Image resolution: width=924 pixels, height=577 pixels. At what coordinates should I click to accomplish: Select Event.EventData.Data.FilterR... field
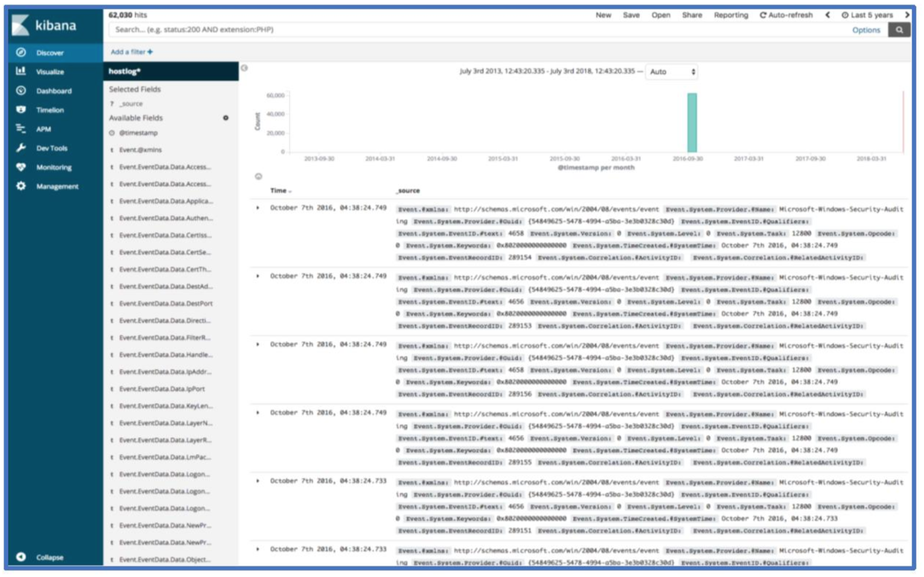pos(165,338)
